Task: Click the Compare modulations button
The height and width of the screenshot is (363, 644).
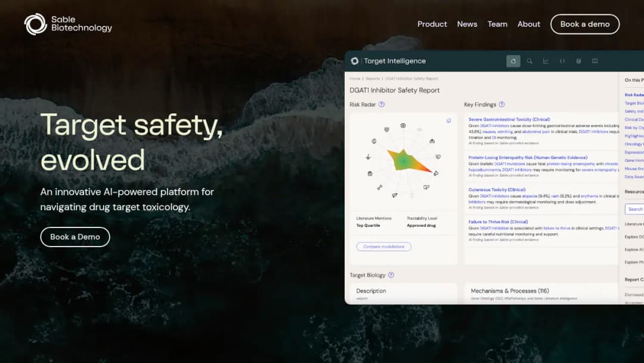Action: point(383,247)
